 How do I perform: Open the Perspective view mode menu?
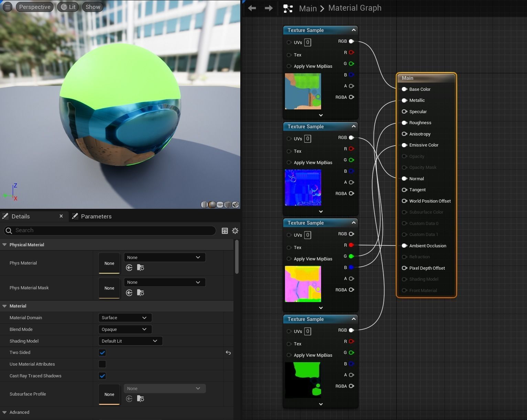tap(35, 7)
